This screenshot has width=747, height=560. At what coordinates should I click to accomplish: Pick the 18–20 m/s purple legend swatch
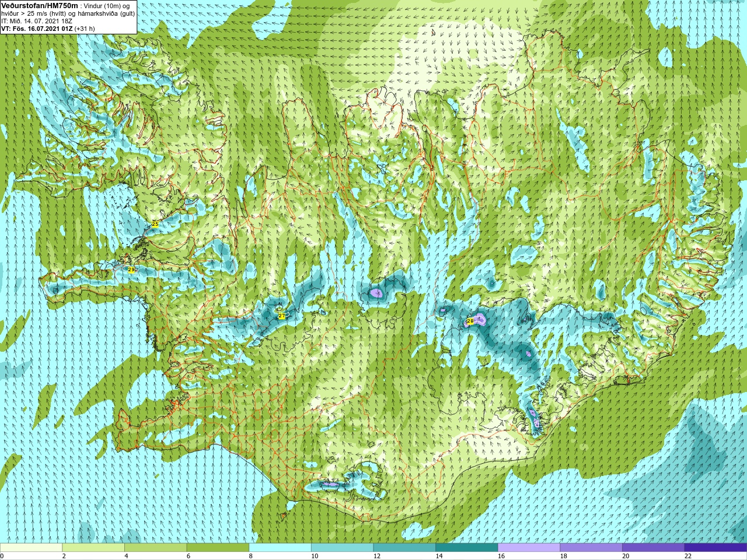pyautogui.click(x=591, y=548)
